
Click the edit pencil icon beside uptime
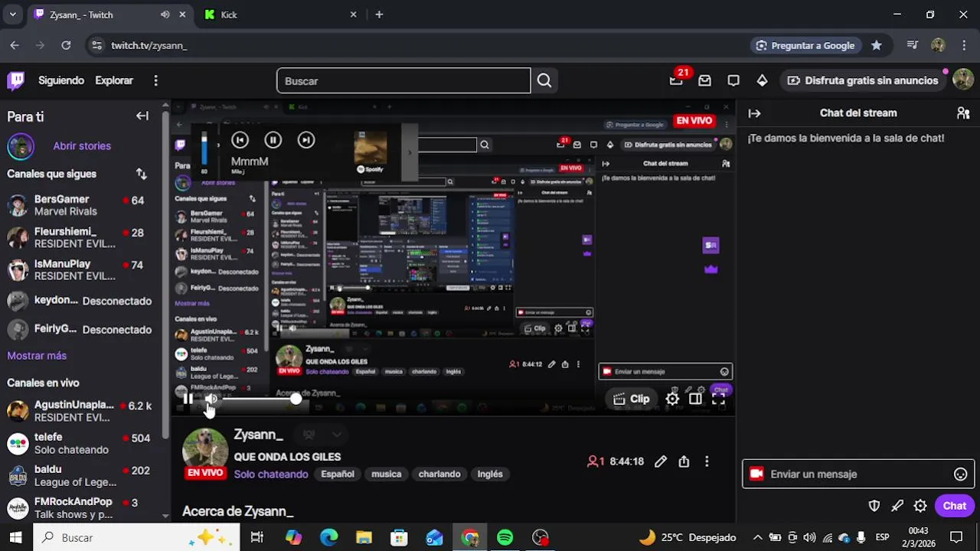point(661,461)
